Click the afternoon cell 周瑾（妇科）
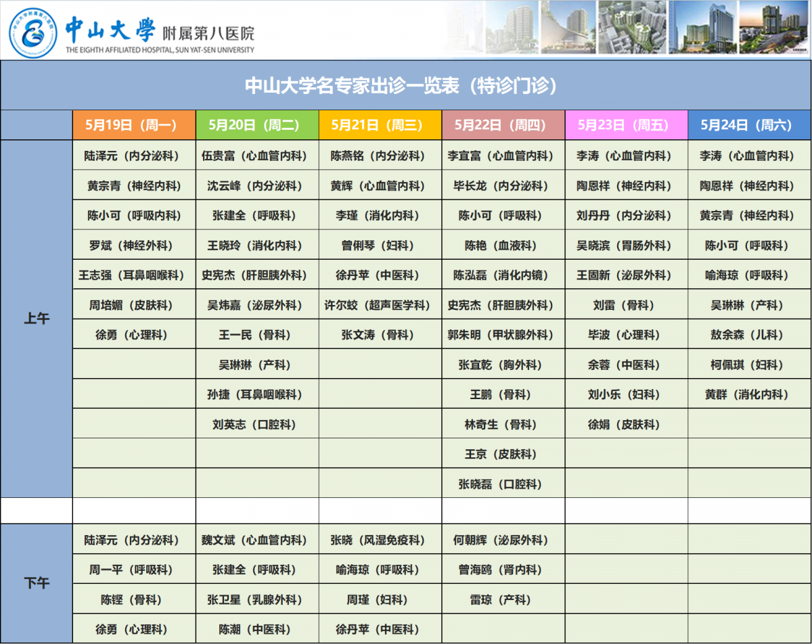 click(x=380, y=599)
